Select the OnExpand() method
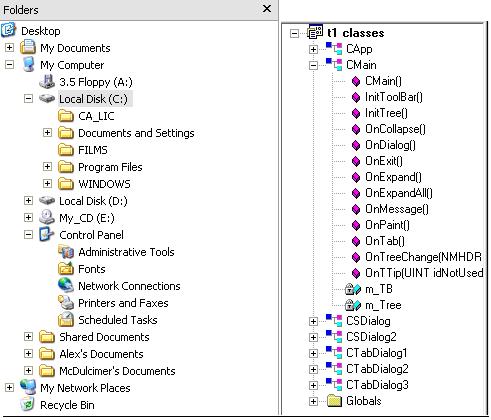 click(393, 177)
